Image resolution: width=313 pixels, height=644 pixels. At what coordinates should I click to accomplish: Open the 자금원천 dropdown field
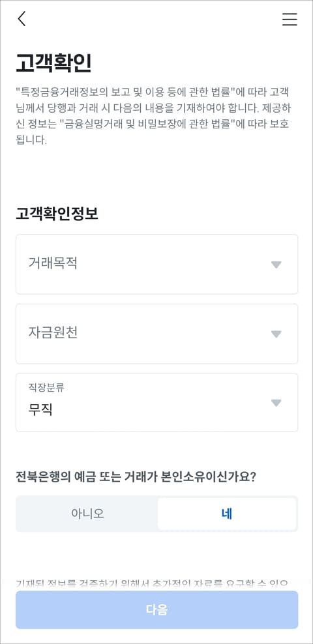pyautogui.click(x=157, y=334)
